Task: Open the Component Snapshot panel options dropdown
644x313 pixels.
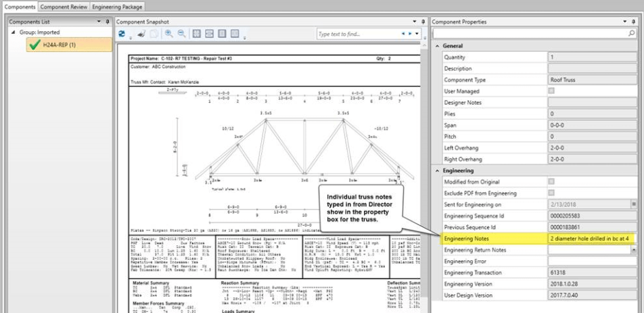Action: (x=415, y=22)
